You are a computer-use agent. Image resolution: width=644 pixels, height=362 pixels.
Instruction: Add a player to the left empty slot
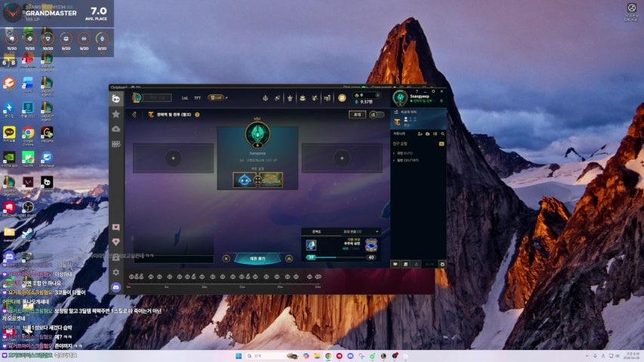tap(173, 158)
